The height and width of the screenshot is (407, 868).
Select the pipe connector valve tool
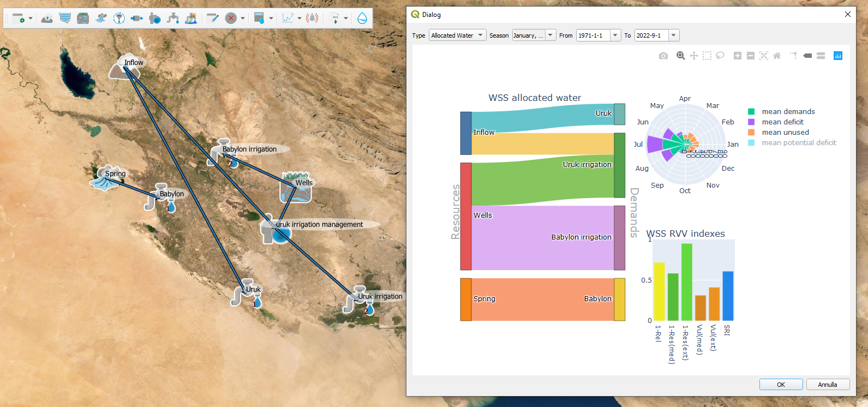(137, 19)
